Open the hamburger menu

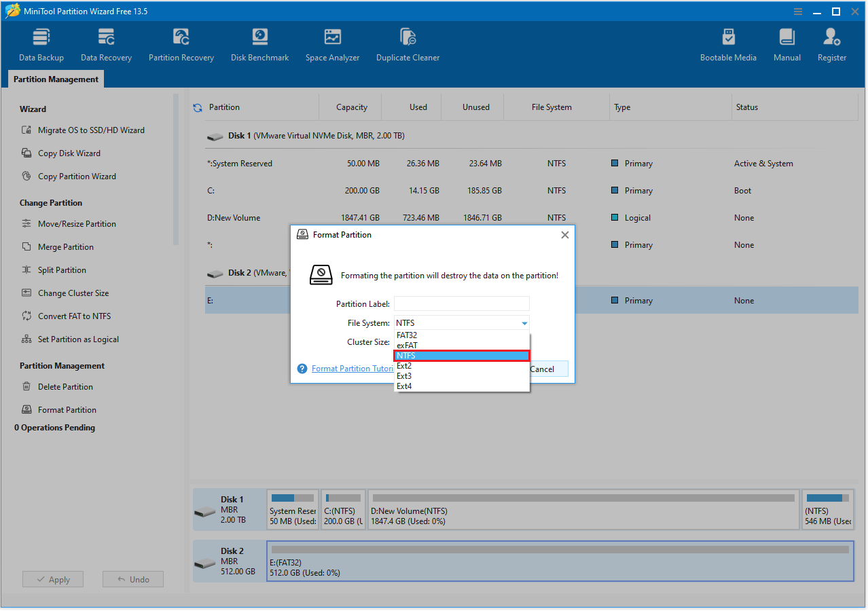tap(797, 12)
